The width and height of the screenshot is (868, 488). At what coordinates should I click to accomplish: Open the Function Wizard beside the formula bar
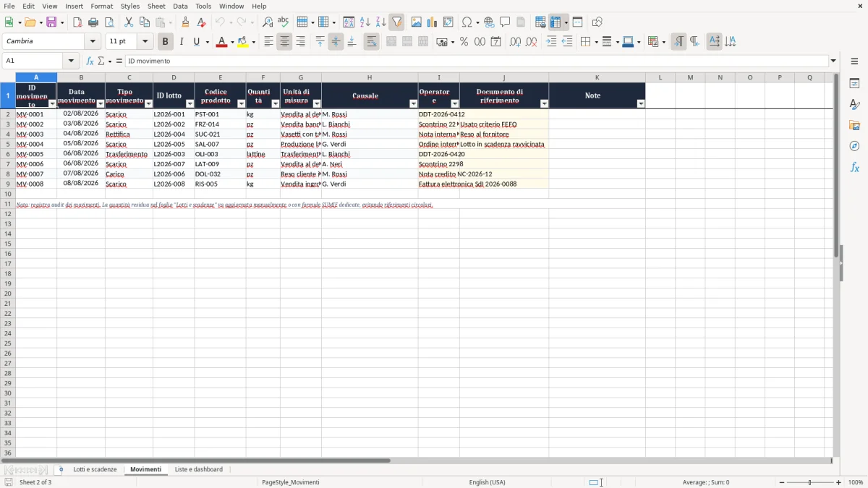[x=90, y=61]
